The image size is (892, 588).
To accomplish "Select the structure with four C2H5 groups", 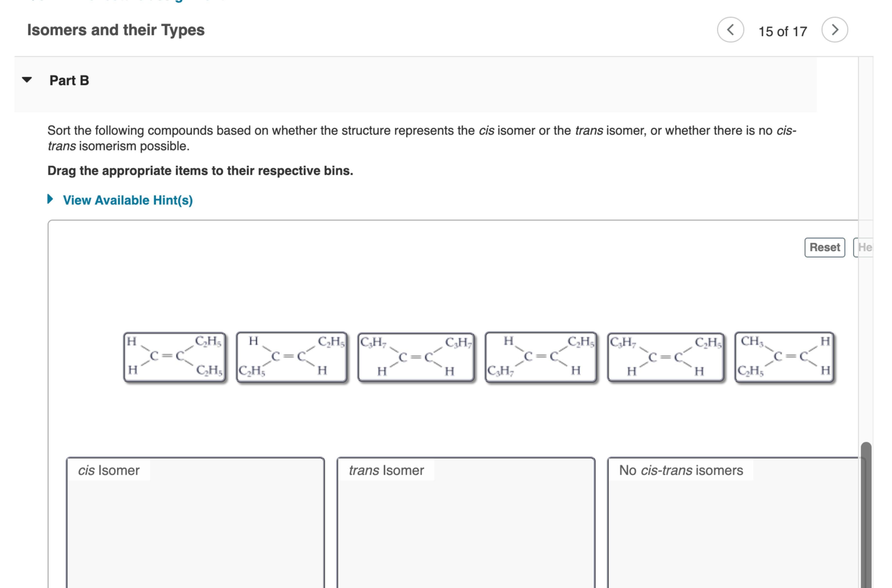I will coord(174,356).
